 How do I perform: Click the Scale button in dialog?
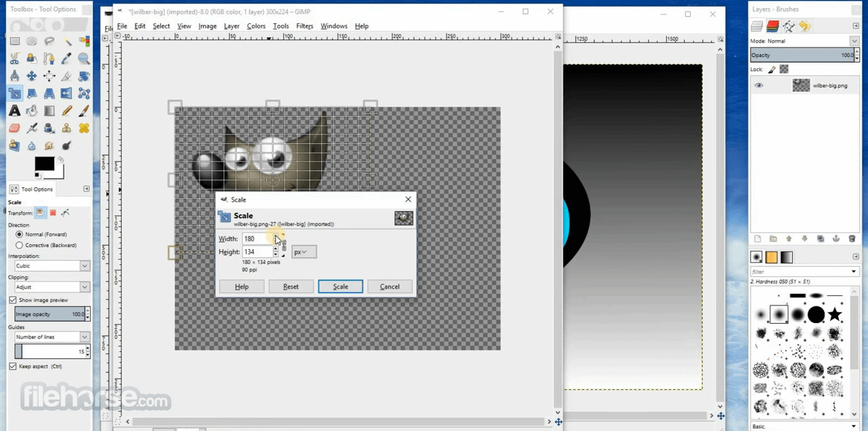[341, 286]
